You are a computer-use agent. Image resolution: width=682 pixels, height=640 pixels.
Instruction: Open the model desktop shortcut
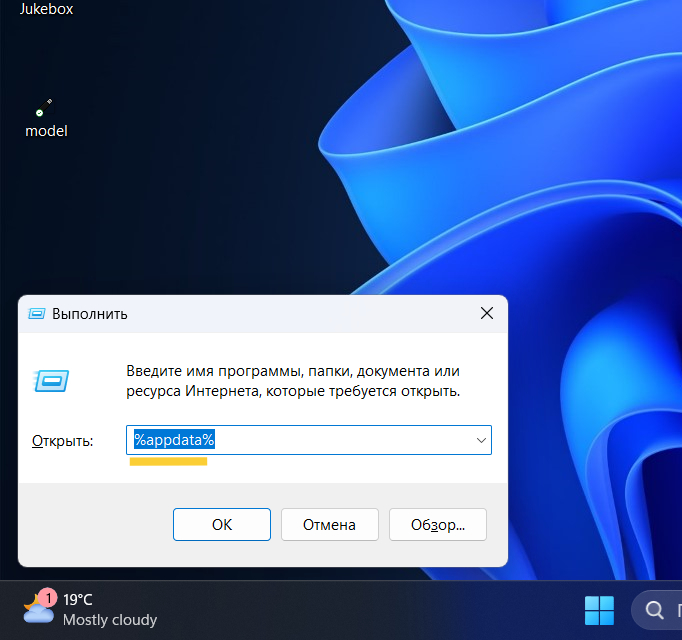pyautogui.click(x=46, y=118)
